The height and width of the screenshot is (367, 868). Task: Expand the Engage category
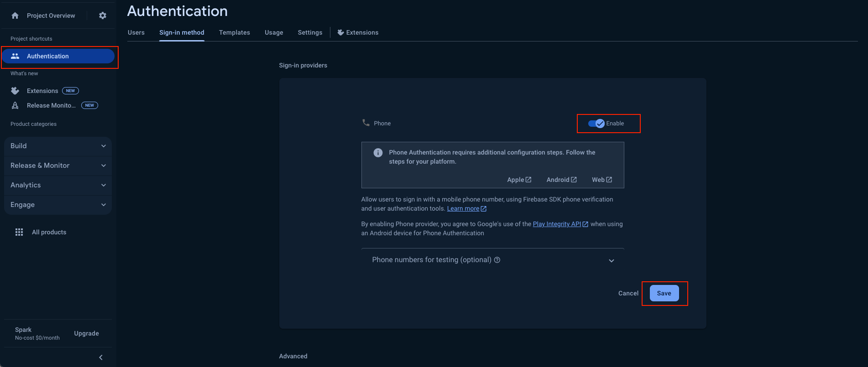click(58, 205)
